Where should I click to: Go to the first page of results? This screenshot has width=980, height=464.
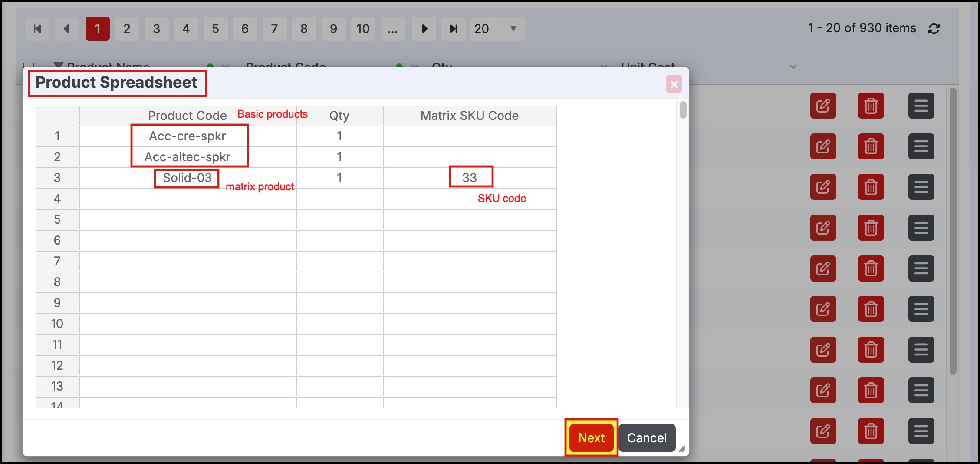37,29
